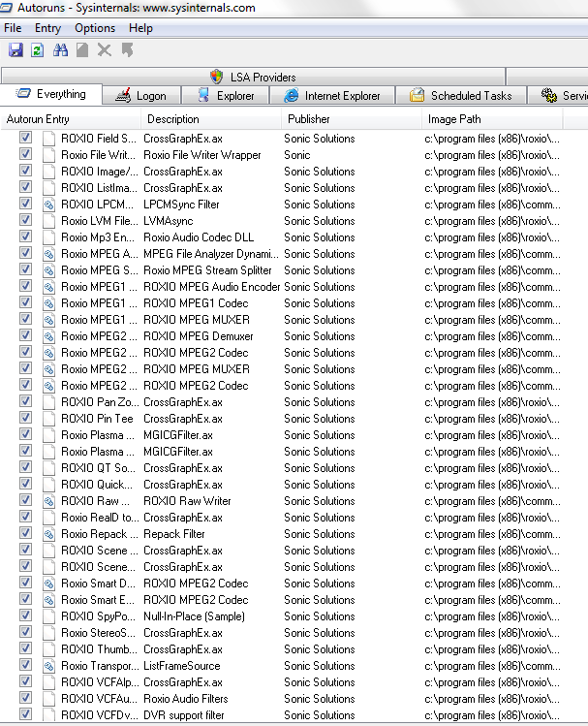This screenshot has width=588, height=726.
Task: Click gear file icon of Roxio Smart E row
Action: click(x=48, y=600)
